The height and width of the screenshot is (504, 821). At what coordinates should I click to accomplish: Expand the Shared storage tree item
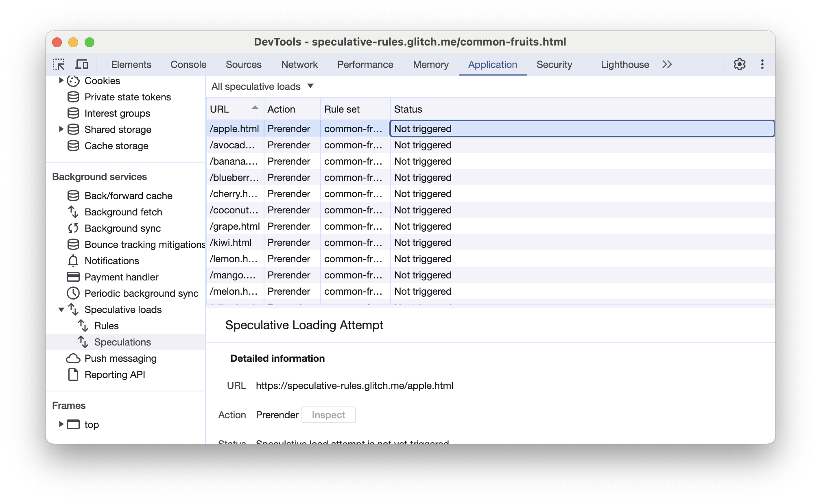pyautogui.click(x=60, y=129)
